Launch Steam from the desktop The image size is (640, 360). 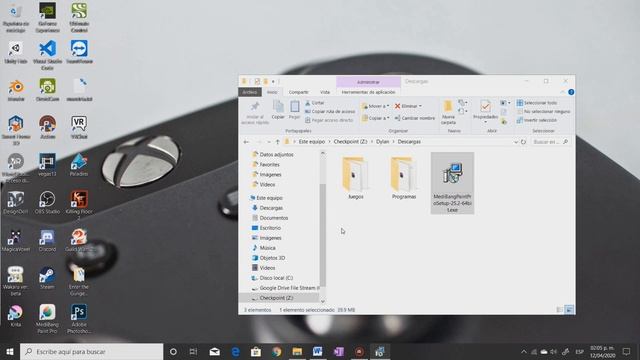coord(47,278)
